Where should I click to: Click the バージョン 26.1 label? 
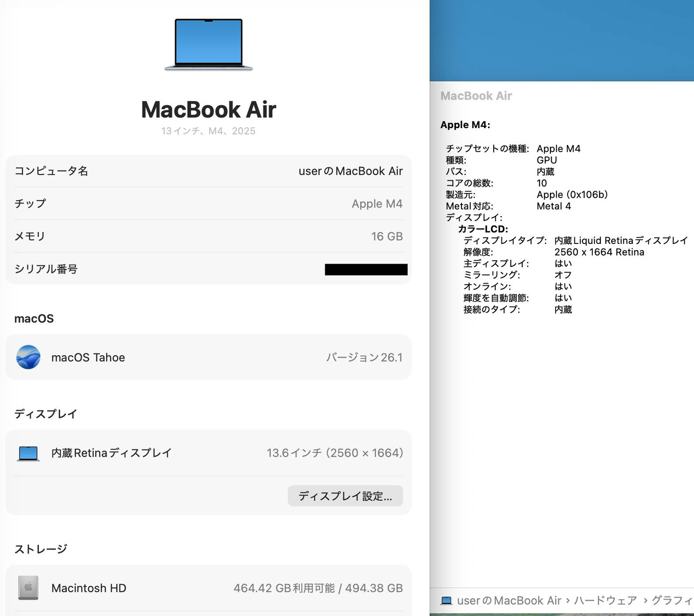[364, 357]
